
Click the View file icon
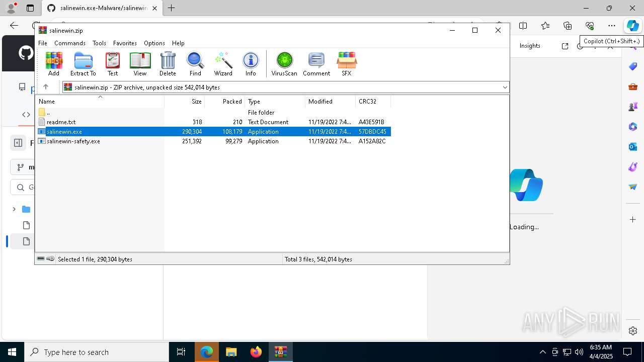click(x=140, y=64)
